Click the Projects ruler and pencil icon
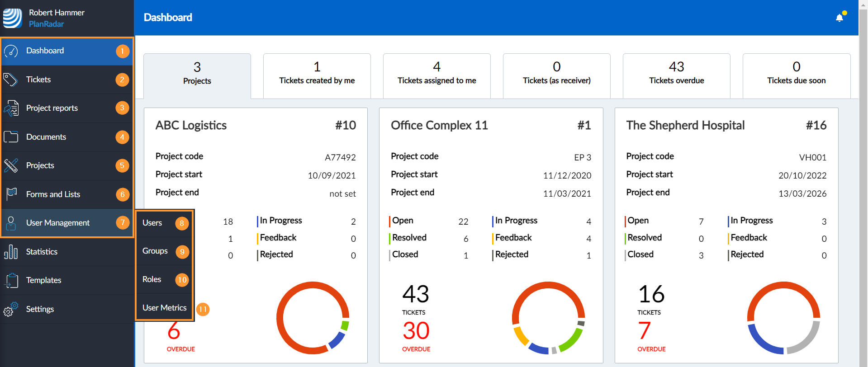Screen dimensions: 868x367 11,165
